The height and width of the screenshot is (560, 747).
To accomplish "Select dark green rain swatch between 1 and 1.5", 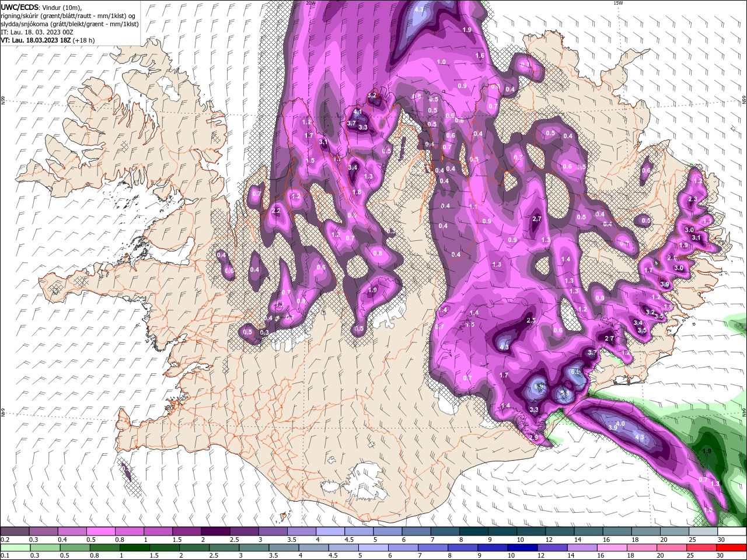I will 134,548.
